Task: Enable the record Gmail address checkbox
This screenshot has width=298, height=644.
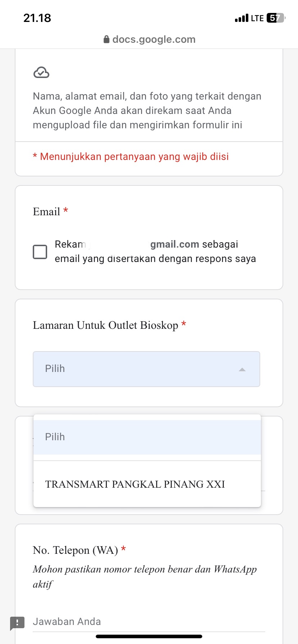Action: (x=40, y=252)
